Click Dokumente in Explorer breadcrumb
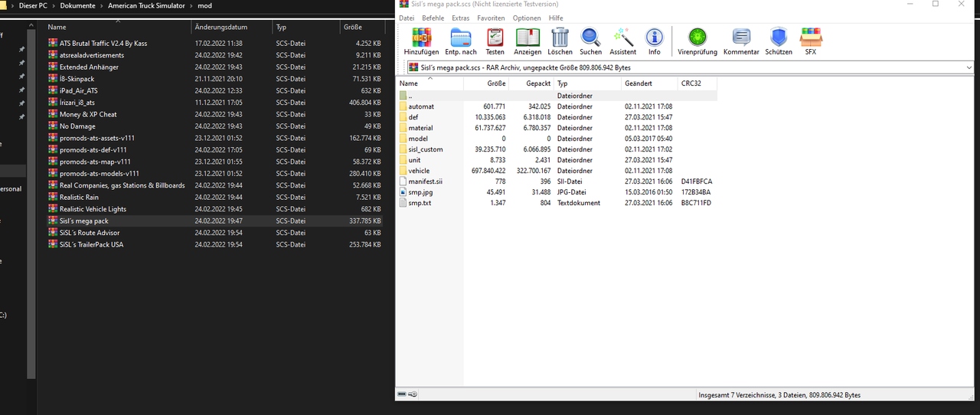 point(79,6)
